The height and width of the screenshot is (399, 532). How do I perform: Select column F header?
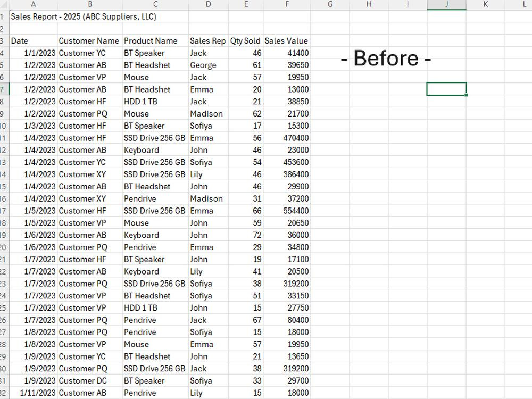point(287,4)
